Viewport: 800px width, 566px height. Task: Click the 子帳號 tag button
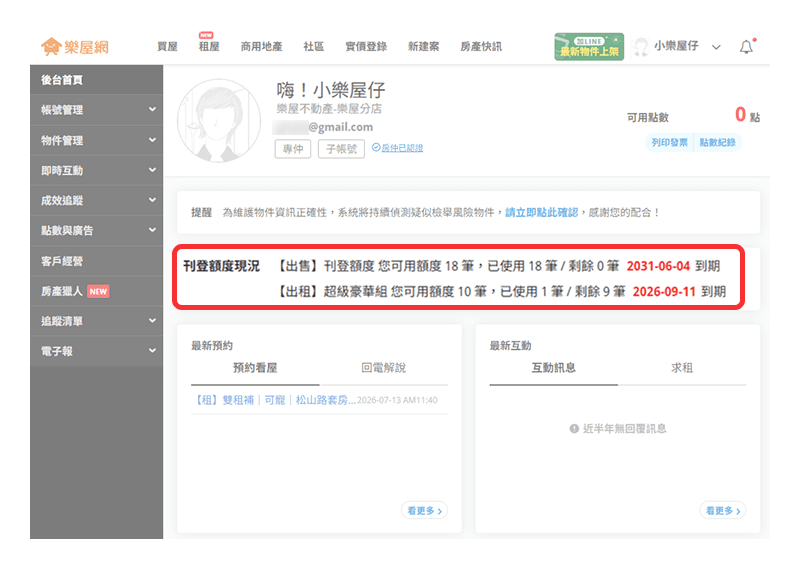pyautogui.click(x=341, y=149)
